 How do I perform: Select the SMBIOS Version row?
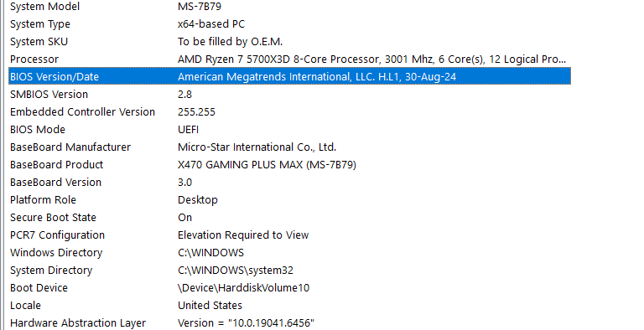click(x=289, y=95)
